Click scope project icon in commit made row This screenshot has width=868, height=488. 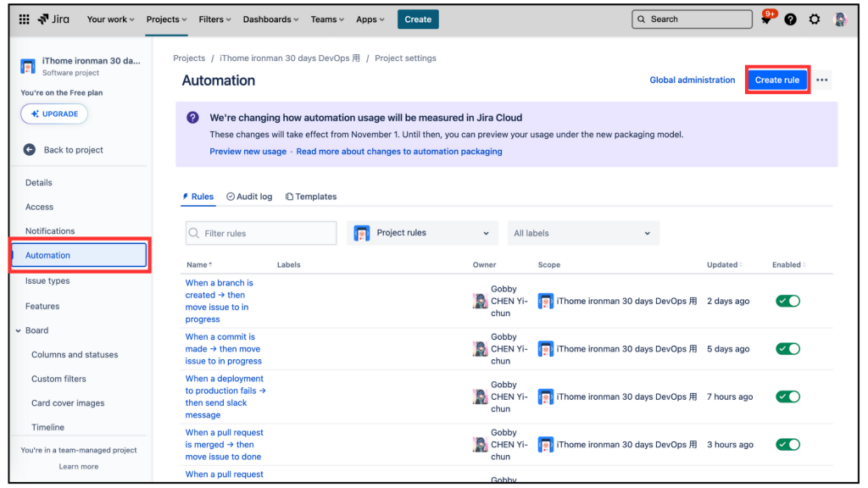pyautogui.click(x=545, y=349)
